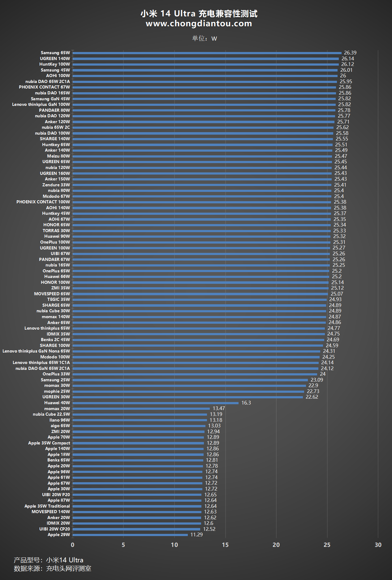Click the 'HONOR 65W' row label
Image resolution: width=392 pixels, height=580 pixels.
click(57, 225)
